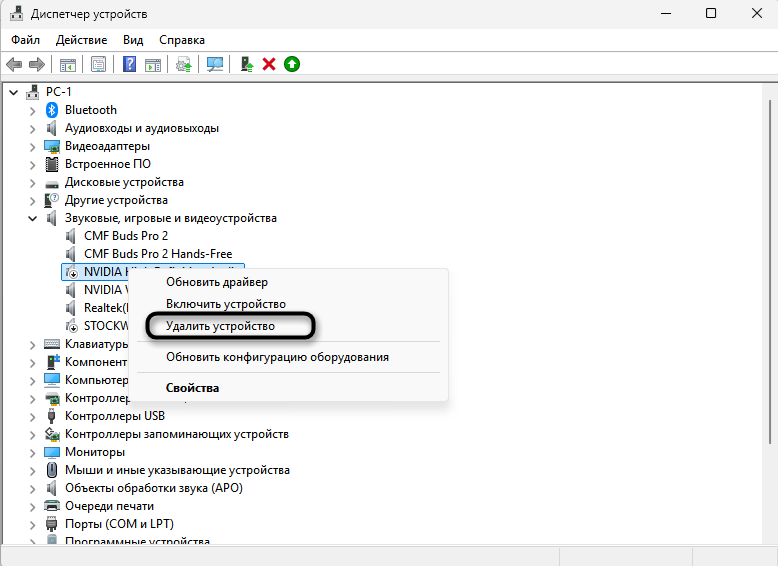Expand the Дисковые устройства category
The width and height of the screenshot is (778, 566).
point(33,183)
